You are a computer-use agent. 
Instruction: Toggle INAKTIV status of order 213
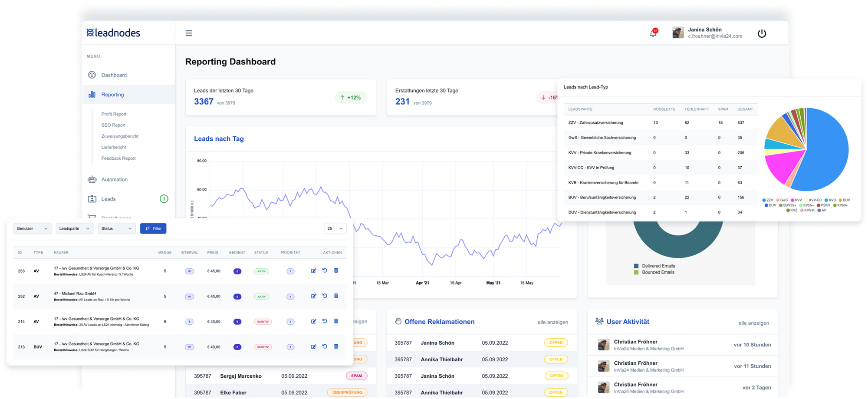click(263, 347)
